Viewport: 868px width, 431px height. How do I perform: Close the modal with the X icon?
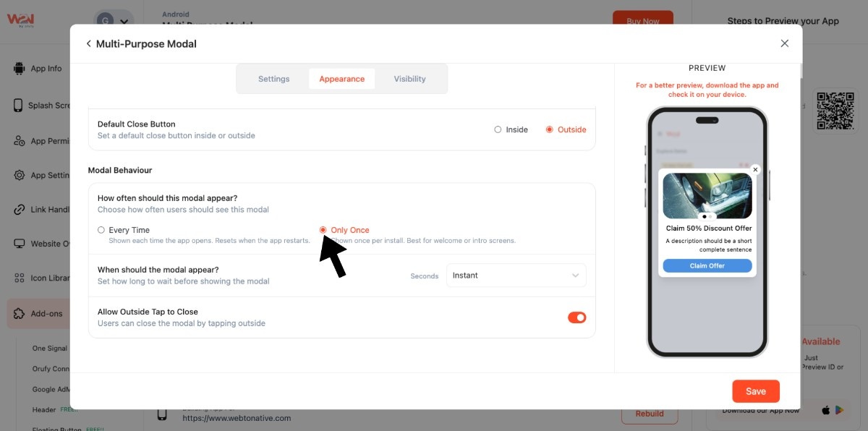click(784, 43)
